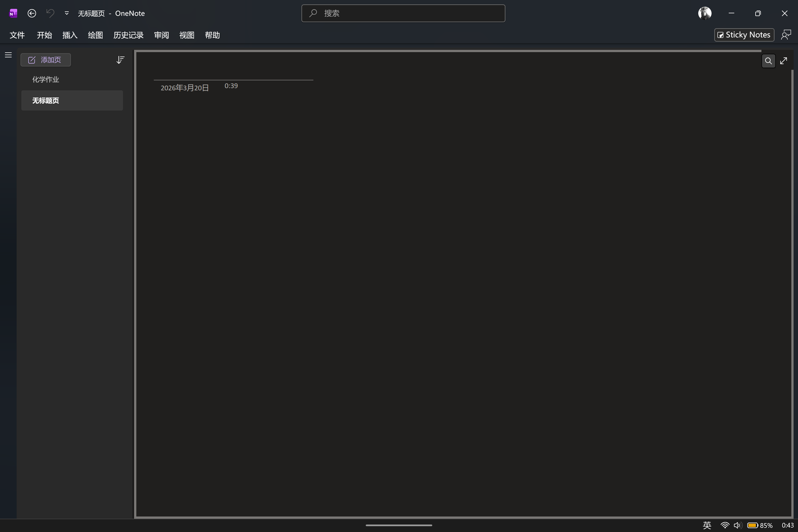Expand page to full view arrow icon

[x=783, y=61]
